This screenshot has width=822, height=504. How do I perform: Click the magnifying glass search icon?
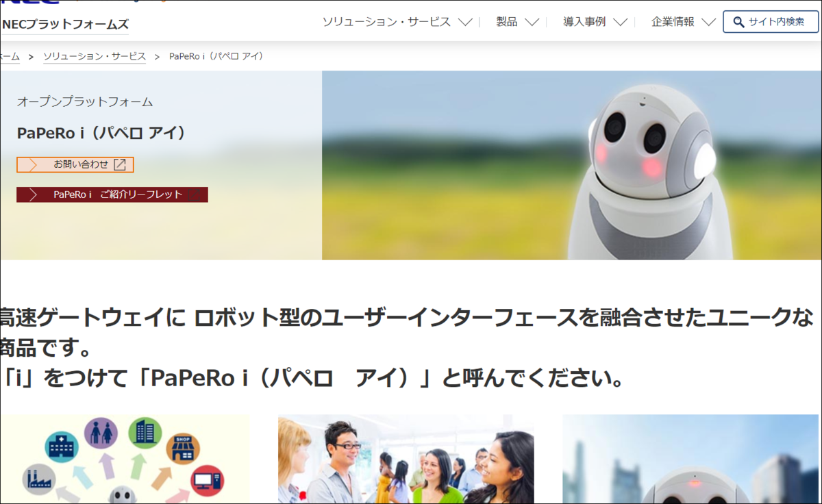pyautogui.click(x=738, y=22)
